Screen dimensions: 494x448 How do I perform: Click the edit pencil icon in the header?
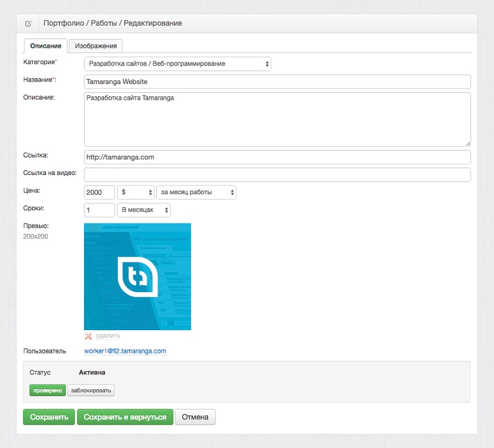pyautogui.click(x=28, y=23)
